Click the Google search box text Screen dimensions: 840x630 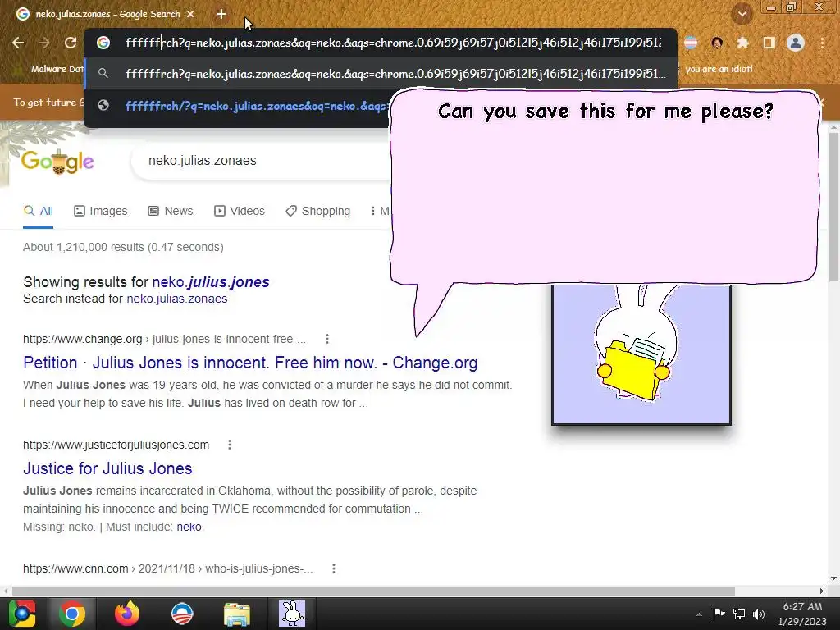coord(202,161)
